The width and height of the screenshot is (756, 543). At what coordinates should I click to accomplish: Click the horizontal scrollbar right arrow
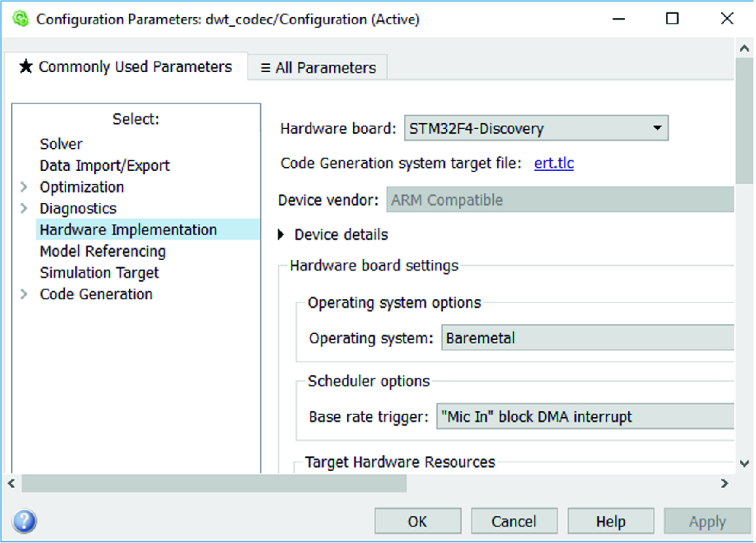click(x=724, y=483)
